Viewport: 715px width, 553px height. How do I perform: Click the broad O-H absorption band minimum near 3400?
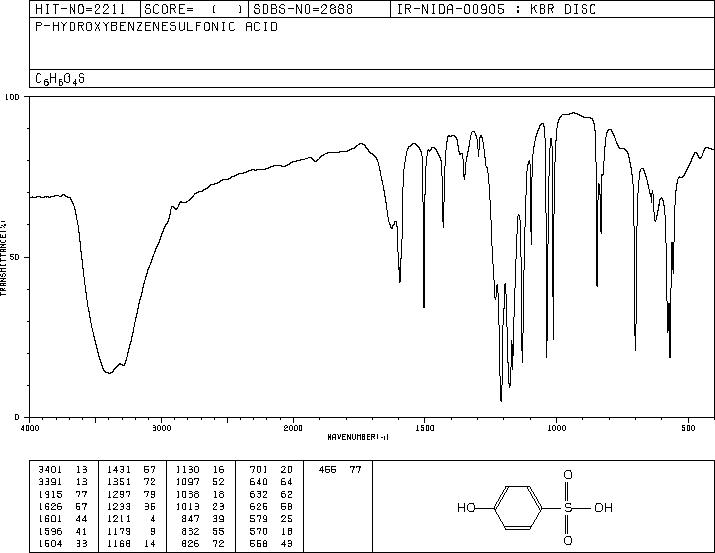[x=109, y=372]
